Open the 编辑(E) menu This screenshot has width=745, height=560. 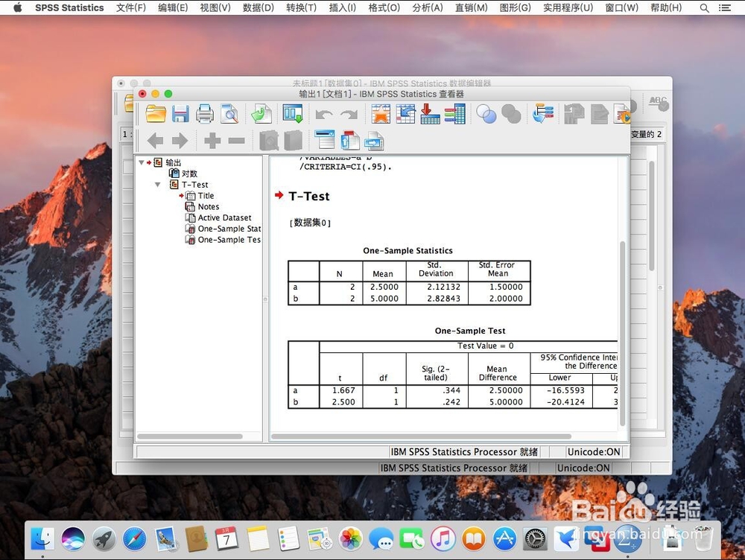(173, 7)
